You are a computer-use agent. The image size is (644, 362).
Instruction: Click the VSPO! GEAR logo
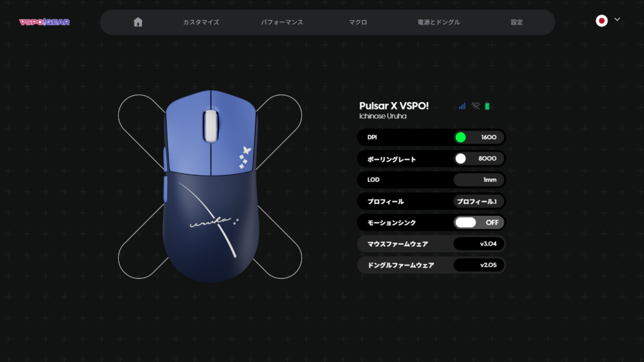tap(44, 22)
